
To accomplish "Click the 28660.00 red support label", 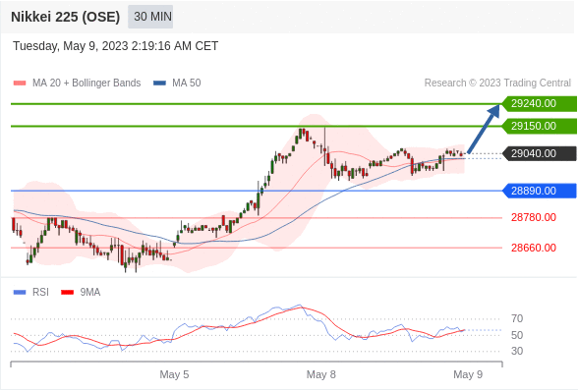I will pos(534,248).
